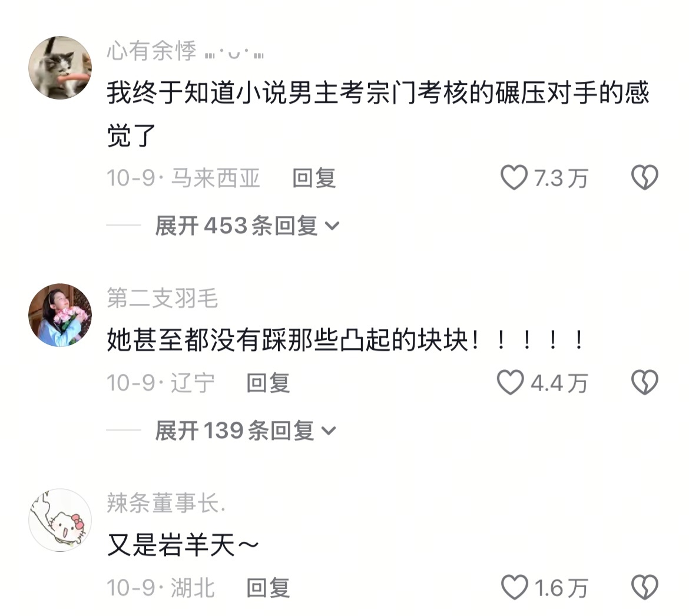Select the comment about 凸起的块块

tap(345, 340)
